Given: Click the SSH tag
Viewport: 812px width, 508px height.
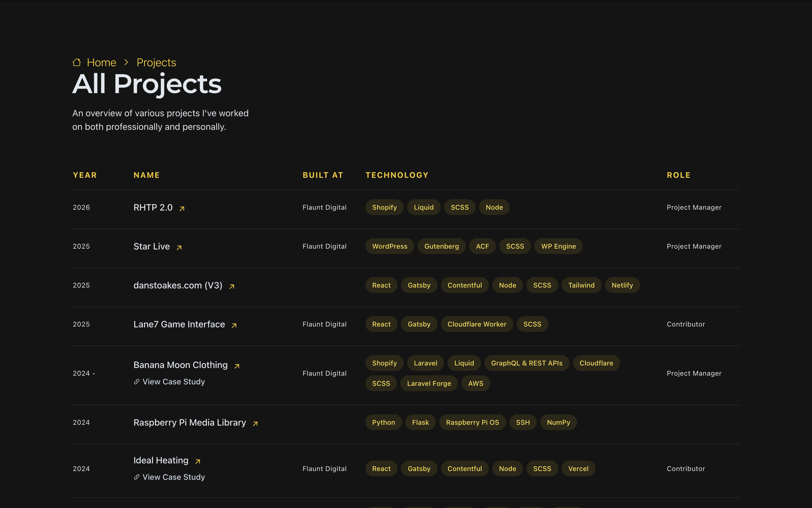Looking at the screenshot, I should (x=523, y=422).
